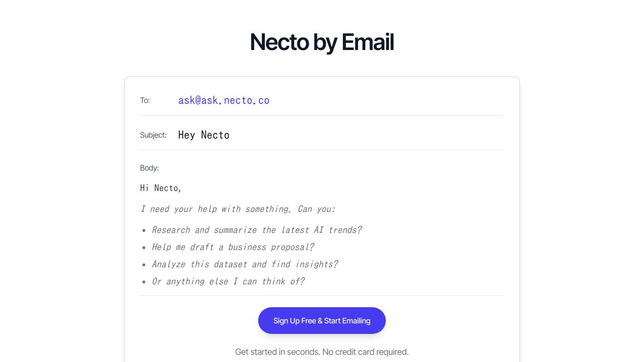
Task: Click the "Help me draft a business proposal?" item
Action: (232, 247)
